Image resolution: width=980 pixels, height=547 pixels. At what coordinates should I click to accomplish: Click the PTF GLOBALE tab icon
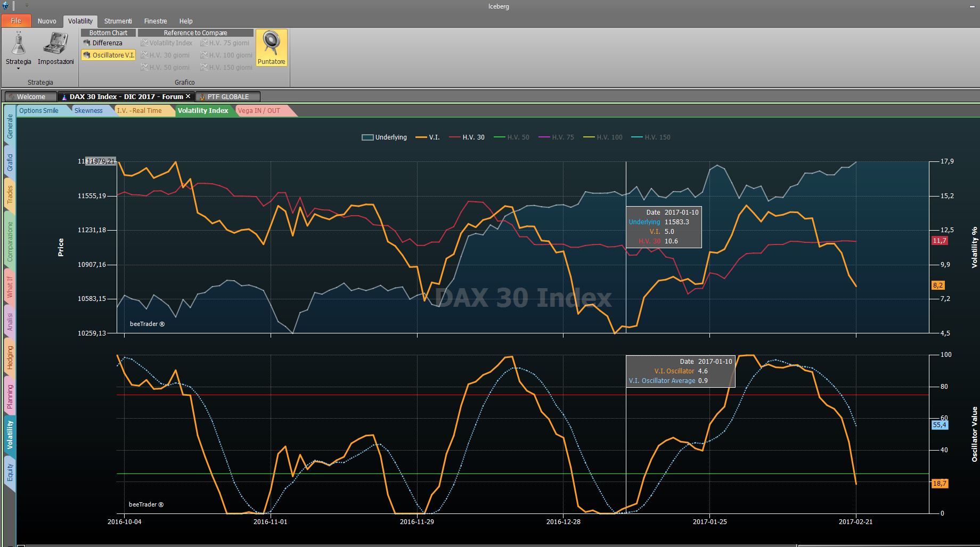202,97
